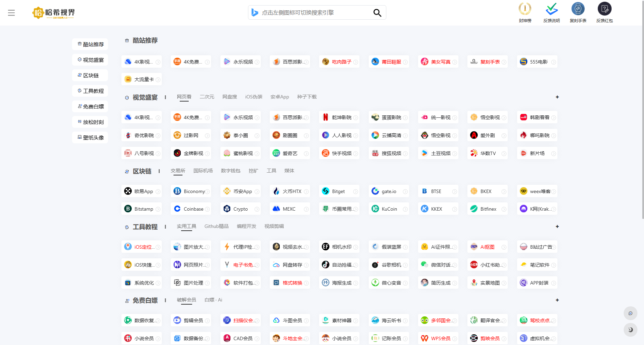Switch to the 二次元 tab

207,97
